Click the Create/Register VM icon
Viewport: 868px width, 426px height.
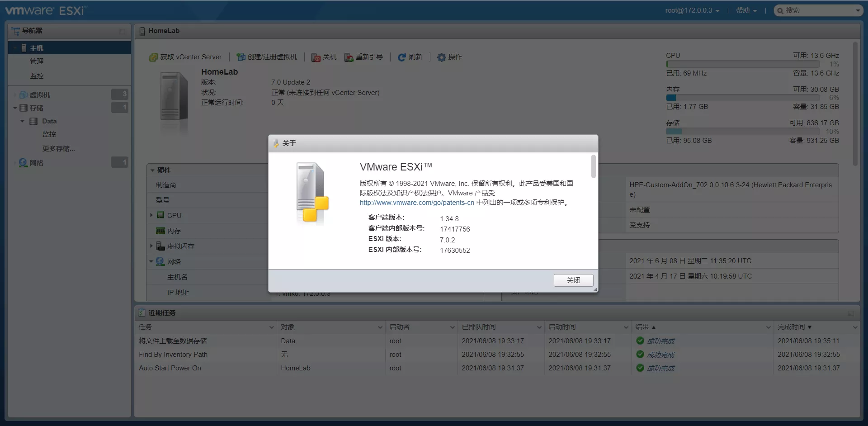[241, 57]
